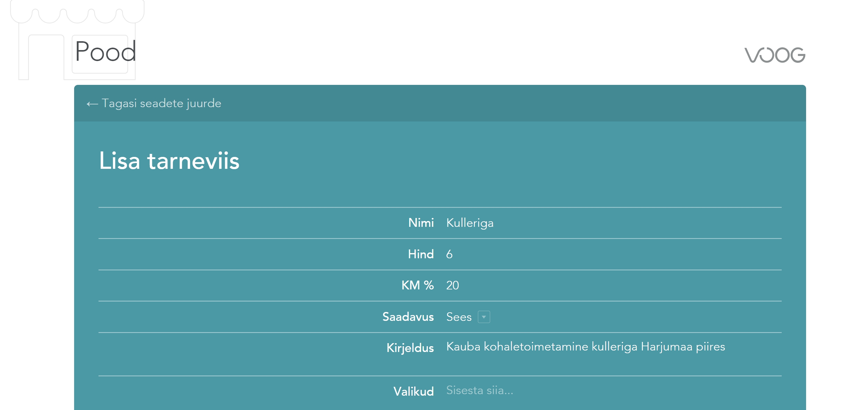
Task: Click the storefront door outline logo
Action: (46, 57)
